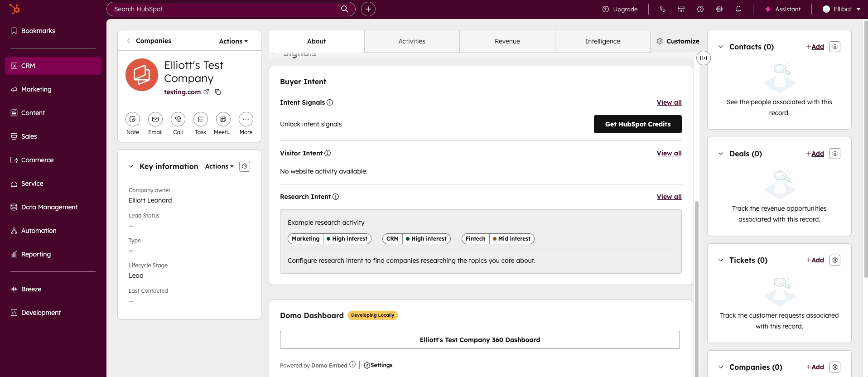The width and height of the screenshot is (868, 377).
Task: Open the settings gear in top bar
Action: 719,9
